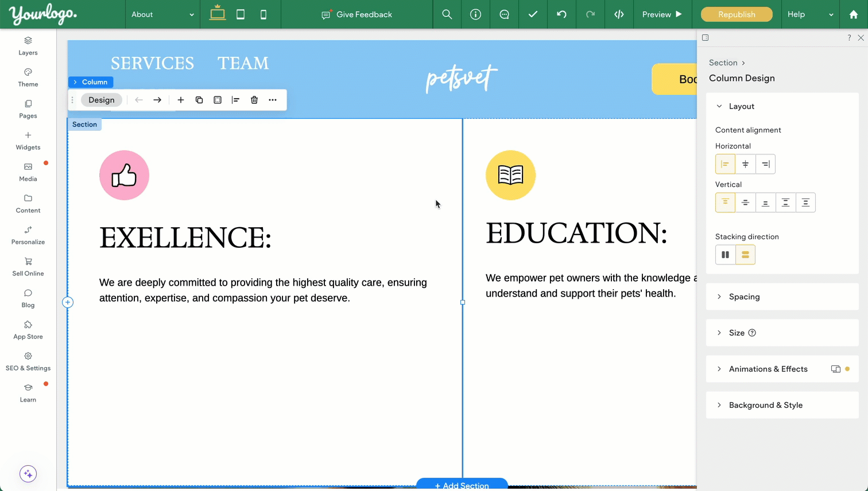Switch to mobile device view
The width and height of the screenshot is (868, 491).
[x=263, y=14]
